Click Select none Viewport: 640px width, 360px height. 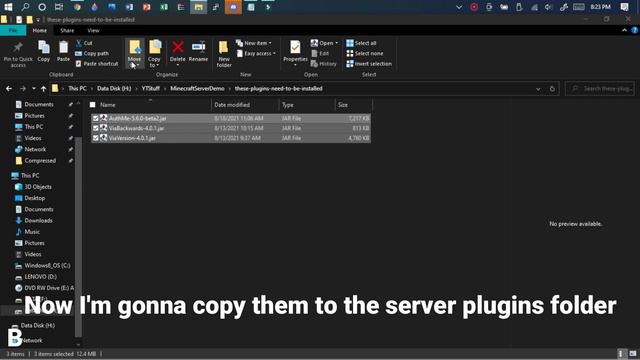(x=364, y=53)
